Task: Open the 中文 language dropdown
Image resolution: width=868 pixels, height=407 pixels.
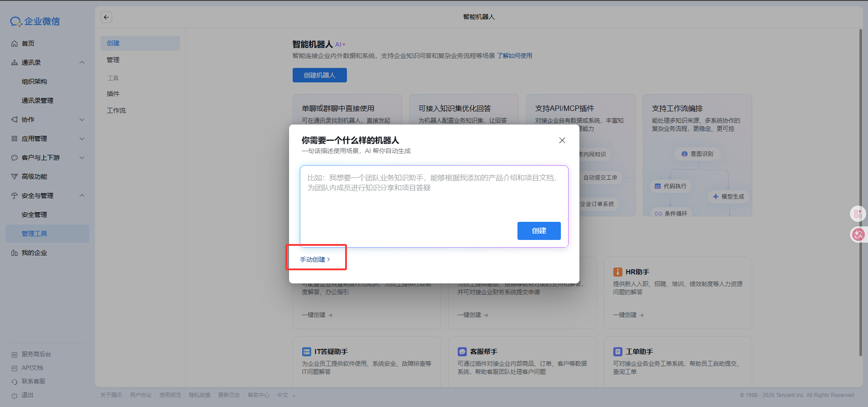Action: click(x=286, y=395)
